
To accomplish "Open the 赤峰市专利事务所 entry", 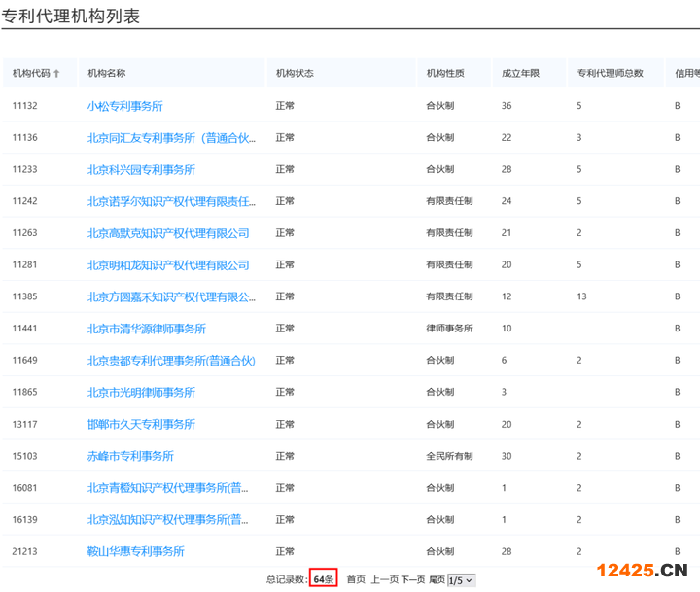I will tap(130, 456).
